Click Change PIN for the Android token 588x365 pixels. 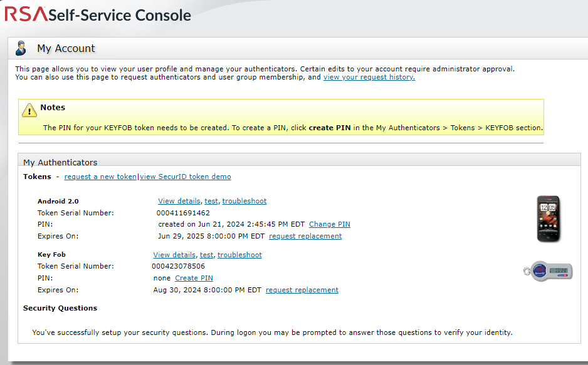coord(330,224)
